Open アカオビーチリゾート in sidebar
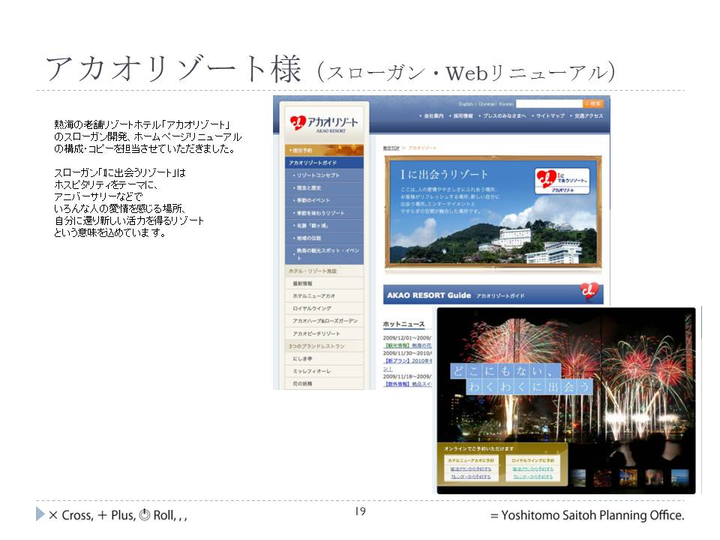Viewport: 720px width, 540px height. point(324,333)
